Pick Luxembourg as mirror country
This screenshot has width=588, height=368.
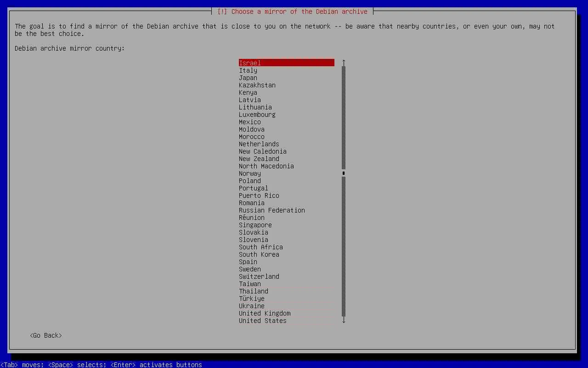click(x=287, y=114)
